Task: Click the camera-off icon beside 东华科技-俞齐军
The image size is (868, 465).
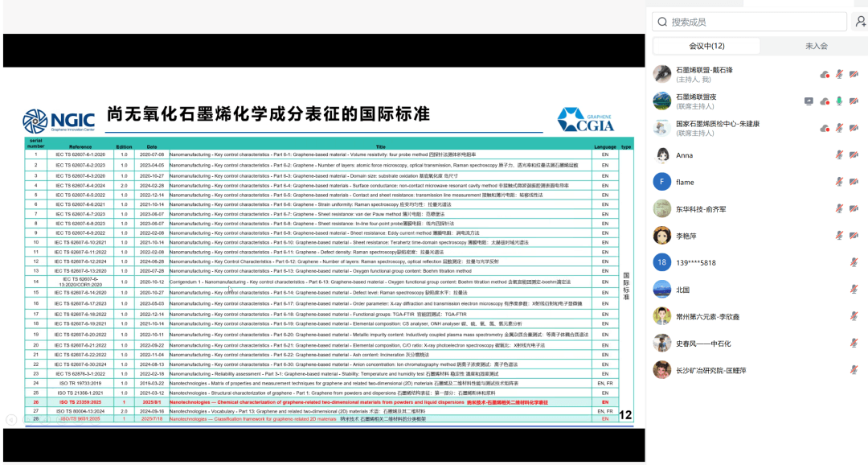Action: [x=854, y=208]
